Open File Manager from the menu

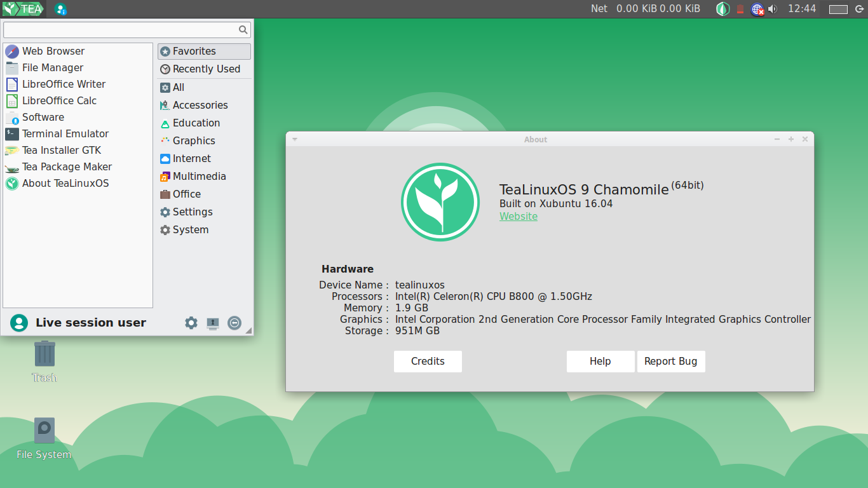pos(78,68)
